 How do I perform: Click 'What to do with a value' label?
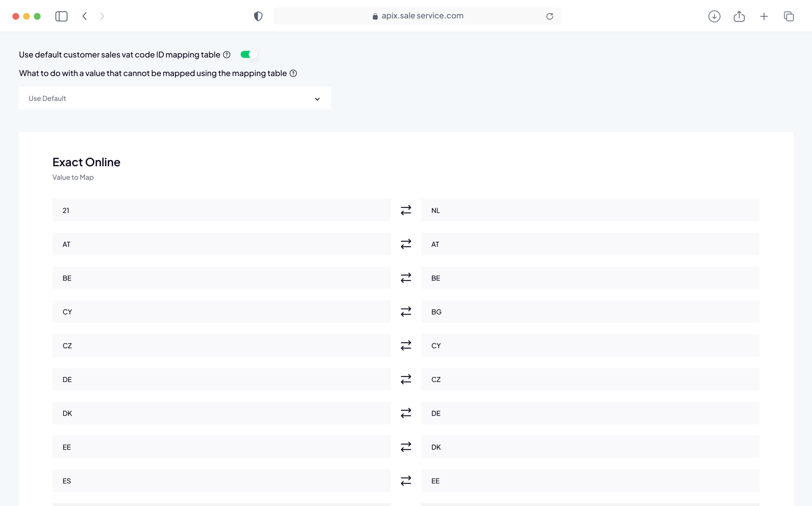click(153, 73)
